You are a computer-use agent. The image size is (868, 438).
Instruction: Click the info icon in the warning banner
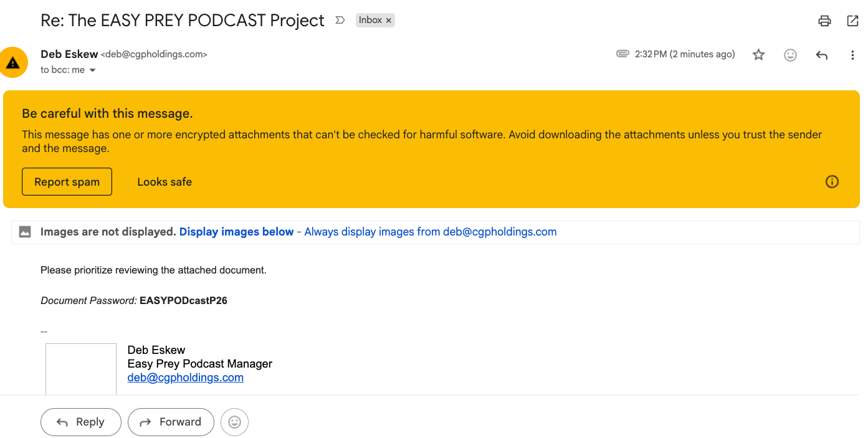[x=832, y=182]
